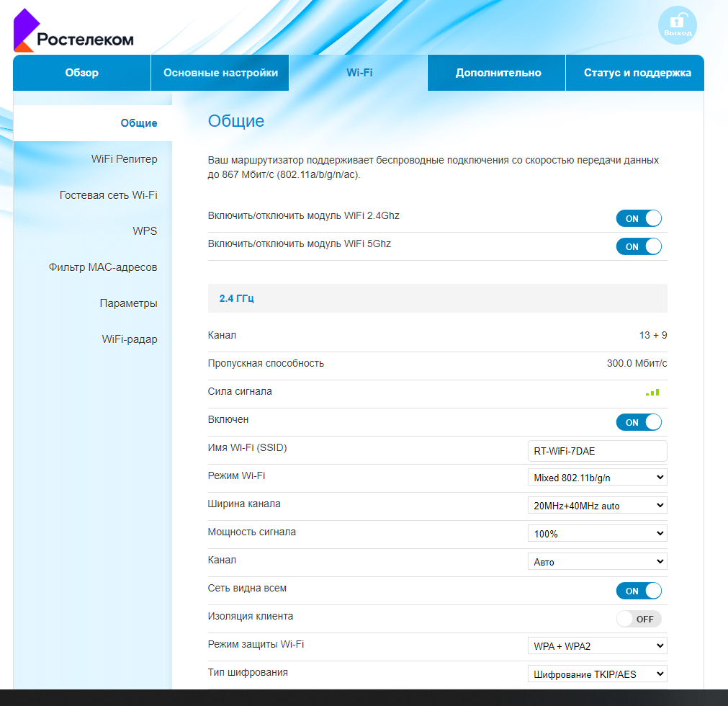Toggle the WiFi 2.4Ghz module switch
The height and width of the screenshot is (706, 728).
tap(639, 218)
